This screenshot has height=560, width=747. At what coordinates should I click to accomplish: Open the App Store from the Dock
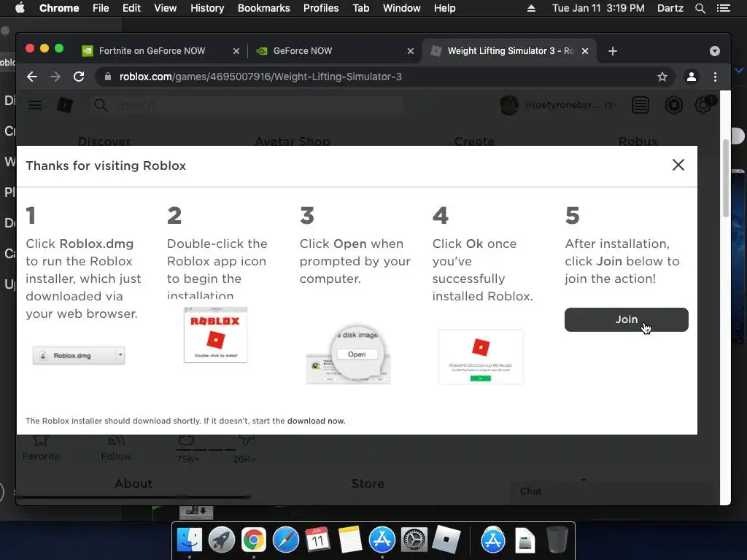click(x=382, y=540)
